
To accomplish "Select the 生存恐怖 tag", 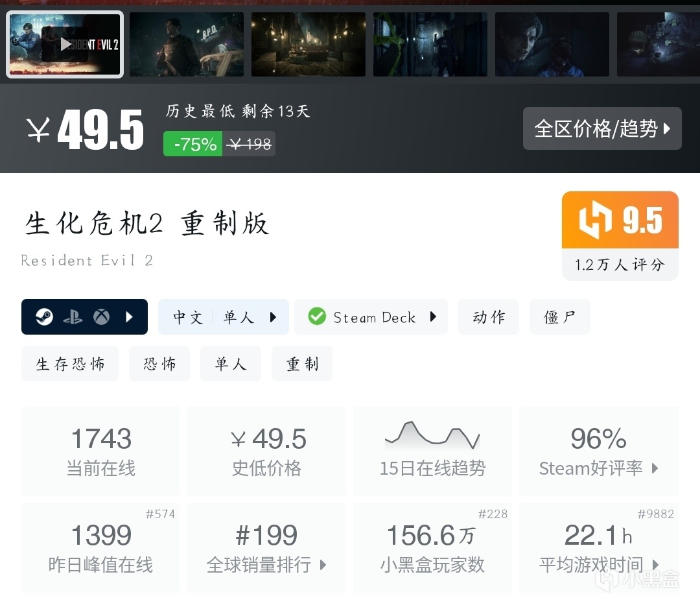I will click(70, 364).
